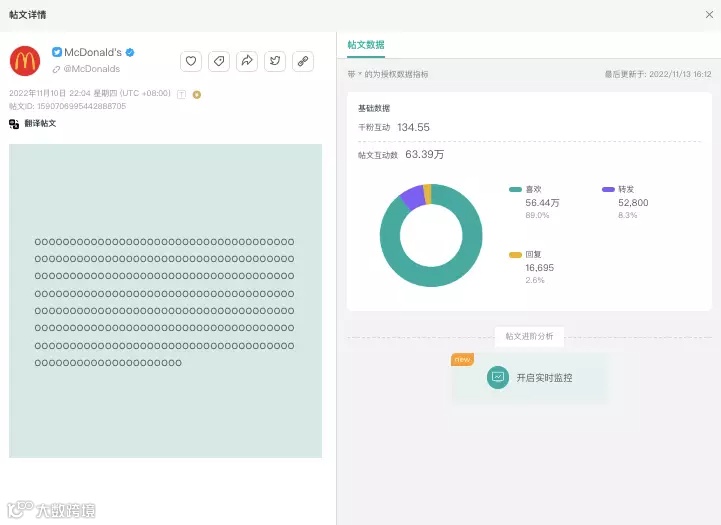721x525 pixels.
Task: Click the share arrow icon button
Action: pos(247,61)
